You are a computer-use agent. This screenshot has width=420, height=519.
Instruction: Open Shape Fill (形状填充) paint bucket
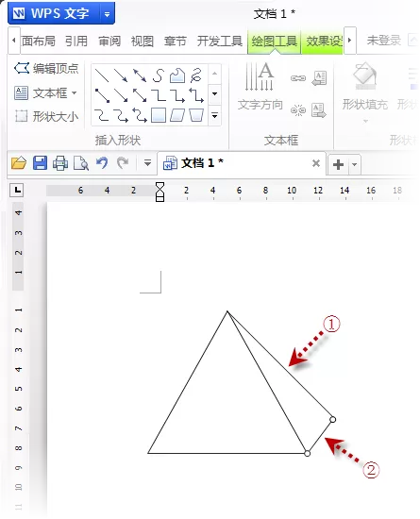(364, 76)
